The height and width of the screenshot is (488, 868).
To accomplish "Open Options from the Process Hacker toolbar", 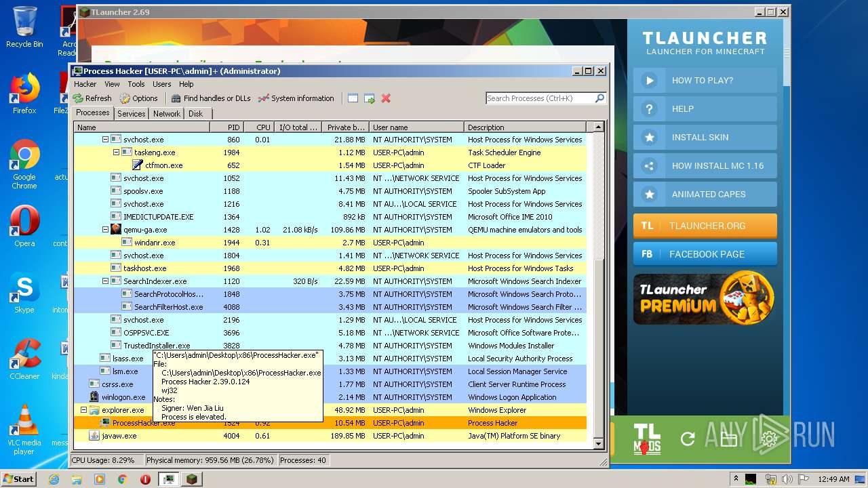I will [138, 98].
